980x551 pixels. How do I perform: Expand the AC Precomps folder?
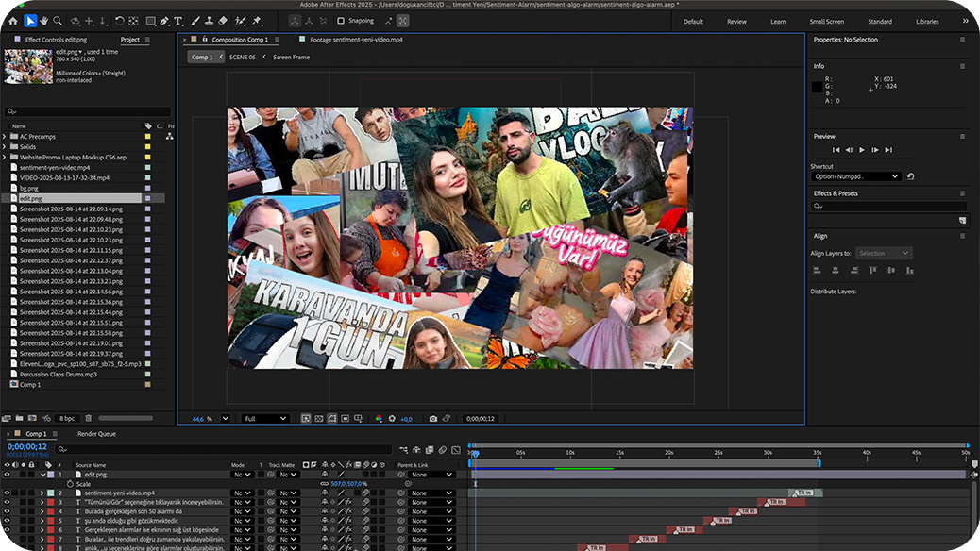(6, 137)
